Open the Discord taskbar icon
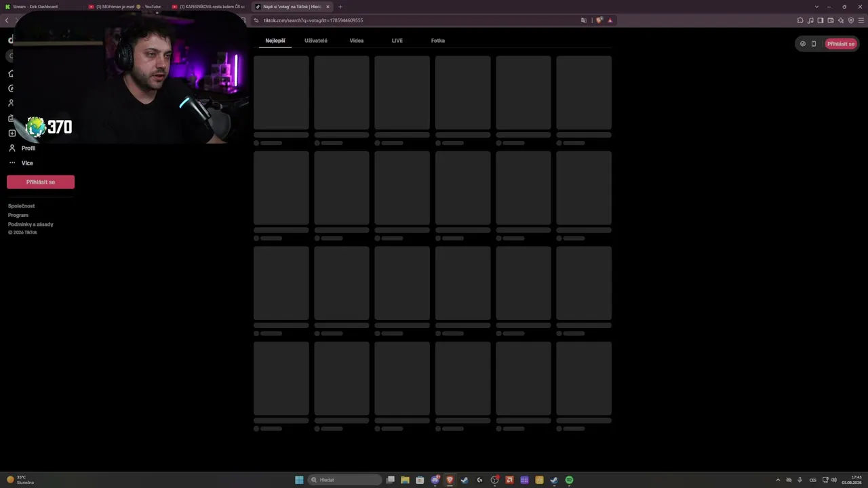Viewport: 868px width, 488px height. point(435,480)
